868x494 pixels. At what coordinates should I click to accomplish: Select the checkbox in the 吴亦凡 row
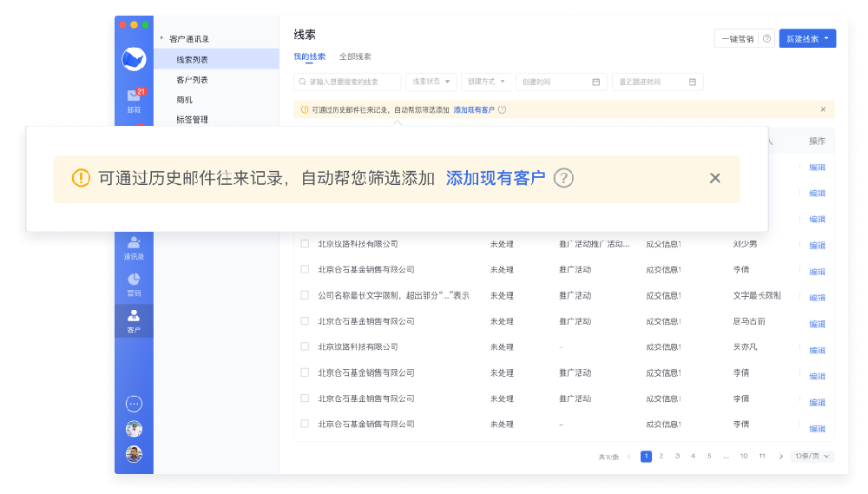coord(305,346)
